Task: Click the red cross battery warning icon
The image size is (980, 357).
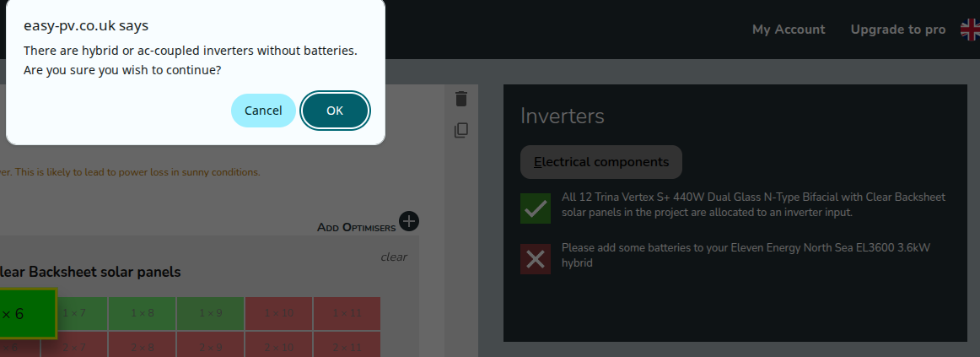Action: 536,259
